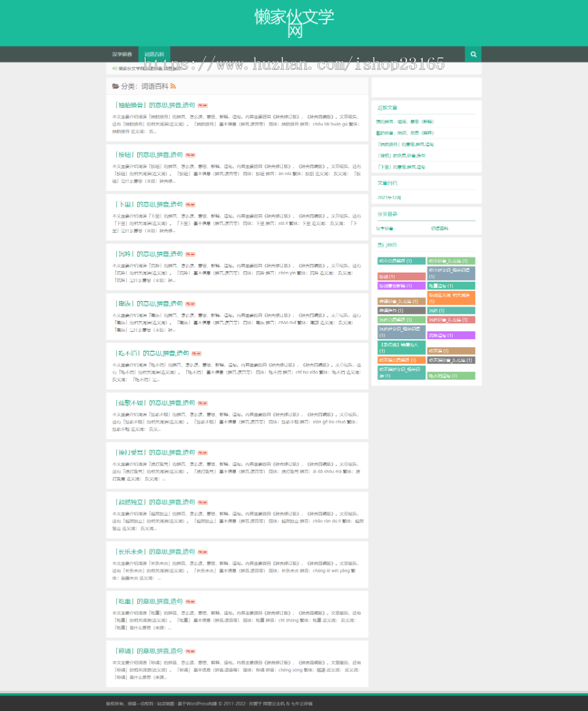Image resolution: width=588 pixels, height=711 pixels.
Task: Click the New badge beside 抽胎换骨 title
Action: [x=203, y=106]
